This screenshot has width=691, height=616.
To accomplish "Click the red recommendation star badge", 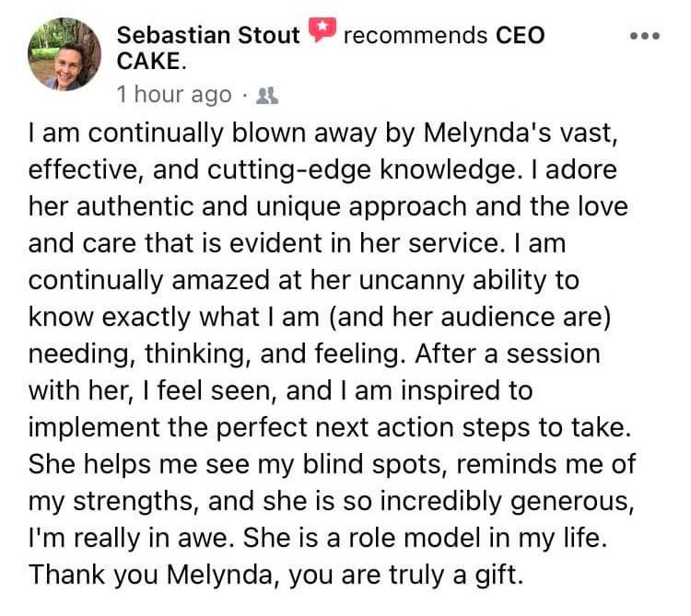I will [x=321, y=34].
